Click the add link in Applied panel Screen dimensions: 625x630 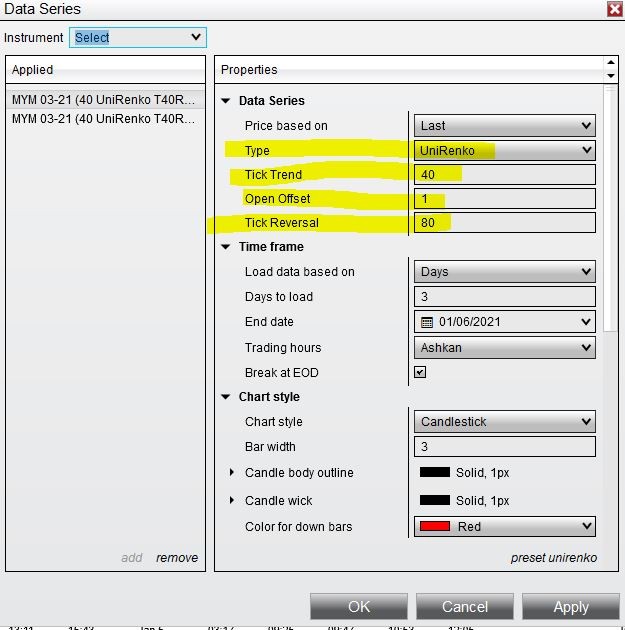point(132,557)
